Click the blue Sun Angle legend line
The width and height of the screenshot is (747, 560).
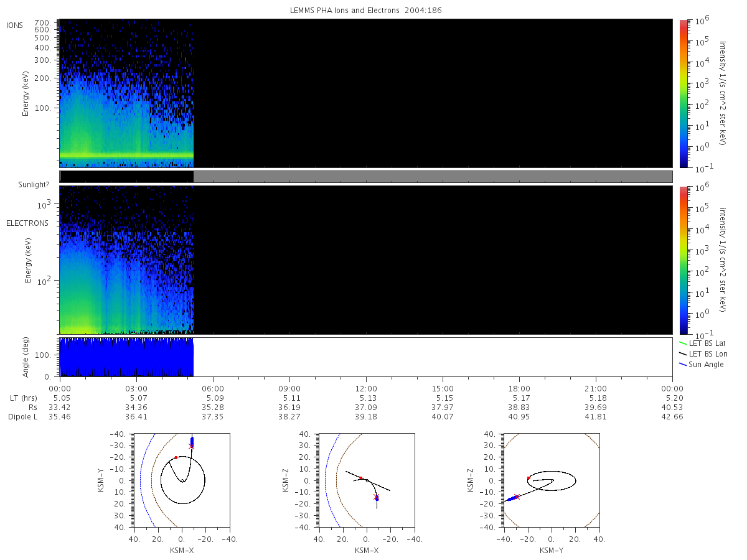682,364
